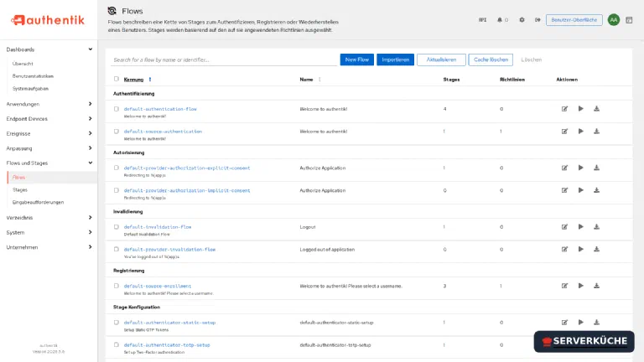This screenshot has height=362, width=644.
Task: Edit default-provider-invalidation-flow
Action: click(x=564, y=249)
